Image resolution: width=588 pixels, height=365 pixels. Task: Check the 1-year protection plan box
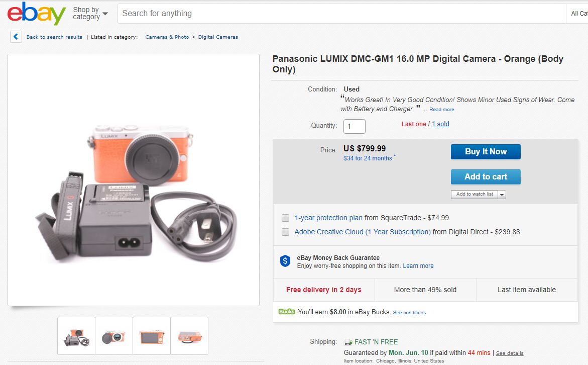(x=286, y=218)
